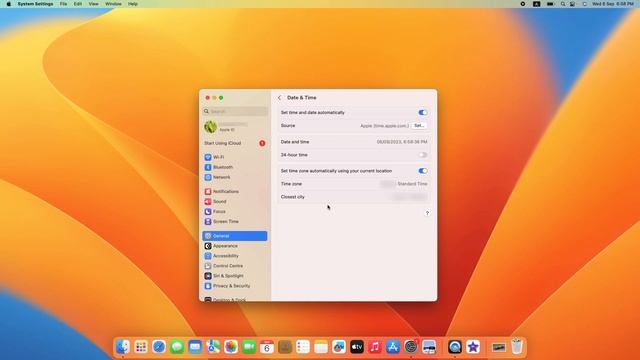
Task: Open Freeform from the Dock
Action: tap(339, 347)
